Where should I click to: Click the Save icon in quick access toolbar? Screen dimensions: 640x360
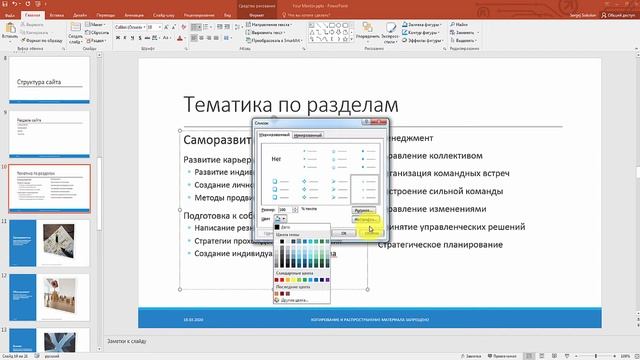click(5, 4)
